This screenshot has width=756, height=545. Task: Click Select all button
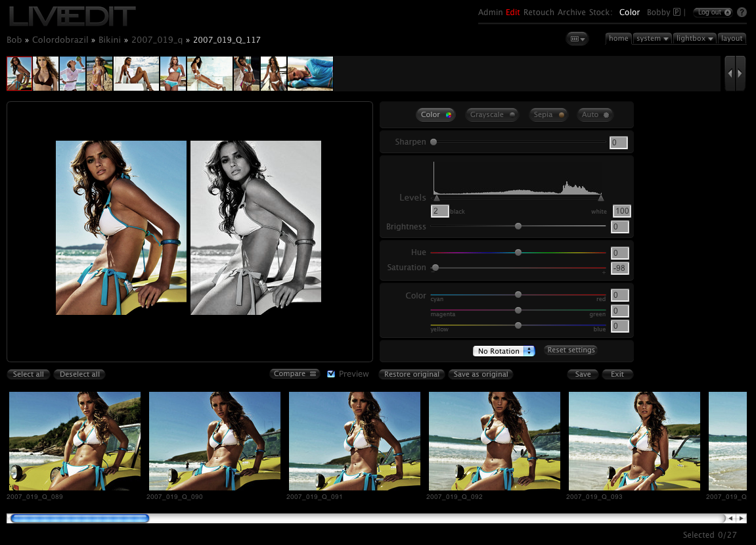[x=28, y=374]
